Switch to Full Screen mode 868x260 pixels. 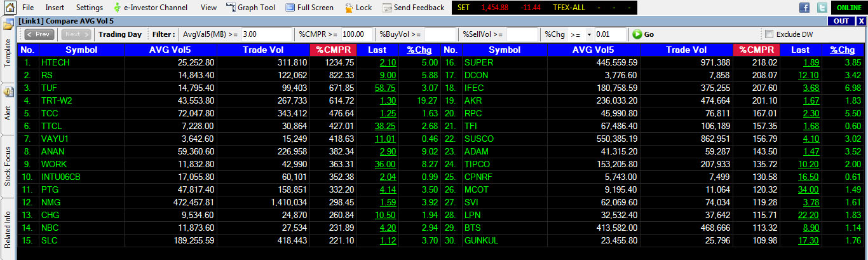[309, 8]
